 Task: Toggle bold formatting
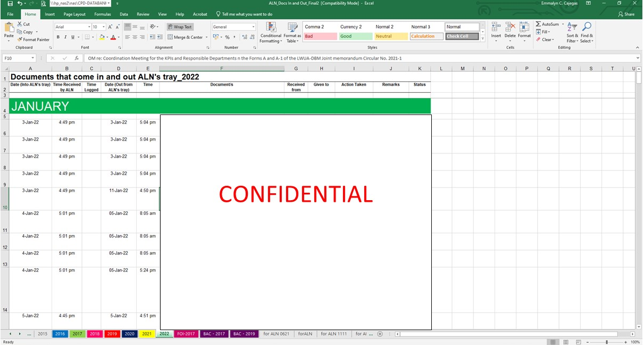tap(58, 37)
